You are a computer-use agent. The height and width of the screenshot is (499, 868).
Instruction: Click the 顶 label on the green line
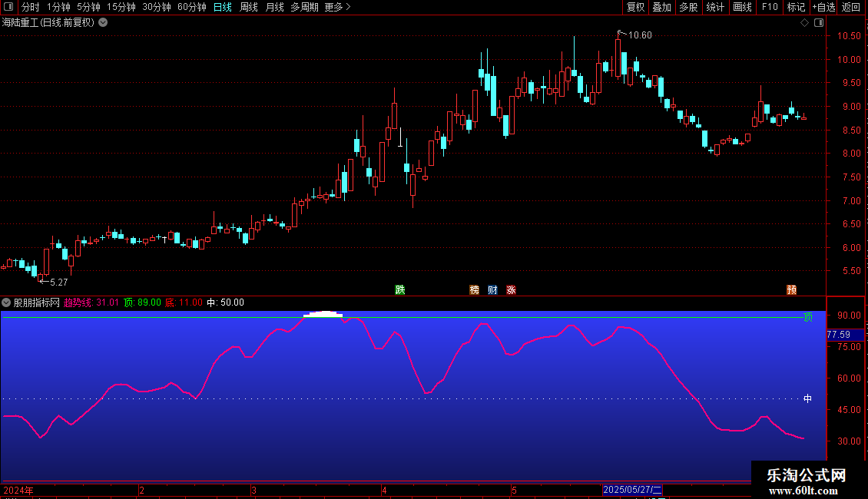click(808, 317)
